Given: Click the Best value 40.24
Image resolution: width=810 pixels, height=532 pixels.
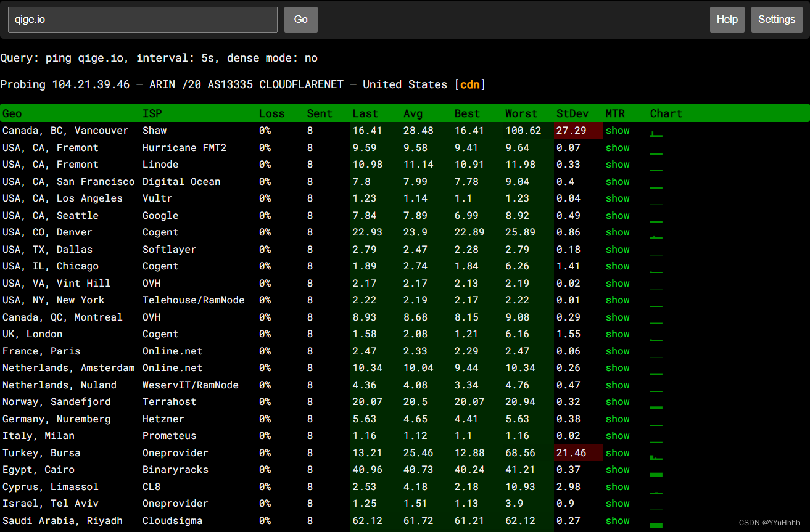Looking at the screenshot, I should pos(469,470).
